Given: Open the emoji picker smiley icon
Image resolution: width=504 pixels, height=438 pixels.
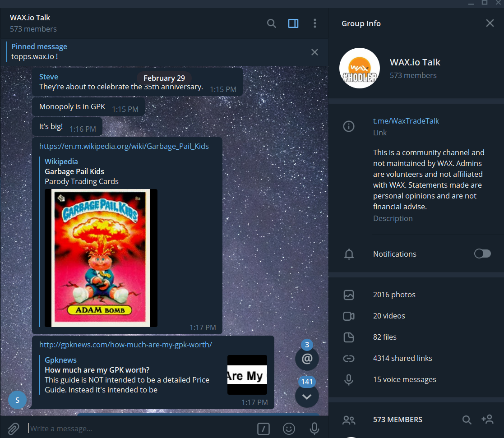Looking at the screenshot, I should [x=289, y=429].
